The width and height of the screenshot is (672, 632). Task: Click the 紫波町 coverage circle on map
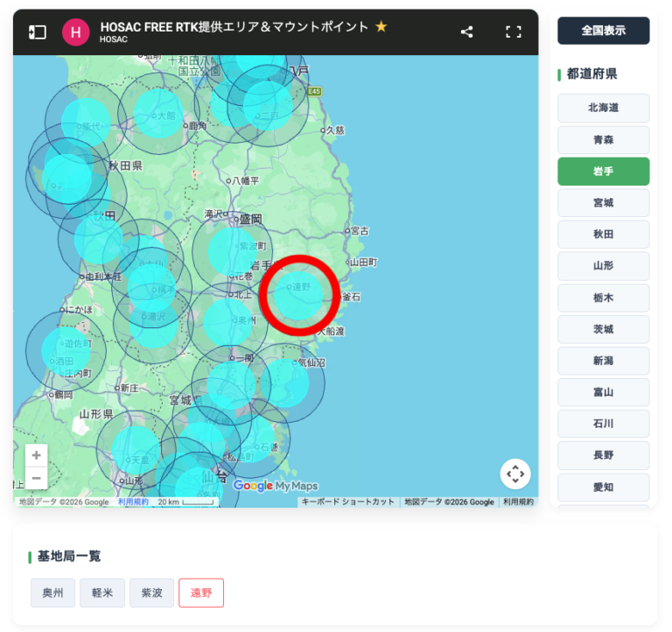click(233, 252)
